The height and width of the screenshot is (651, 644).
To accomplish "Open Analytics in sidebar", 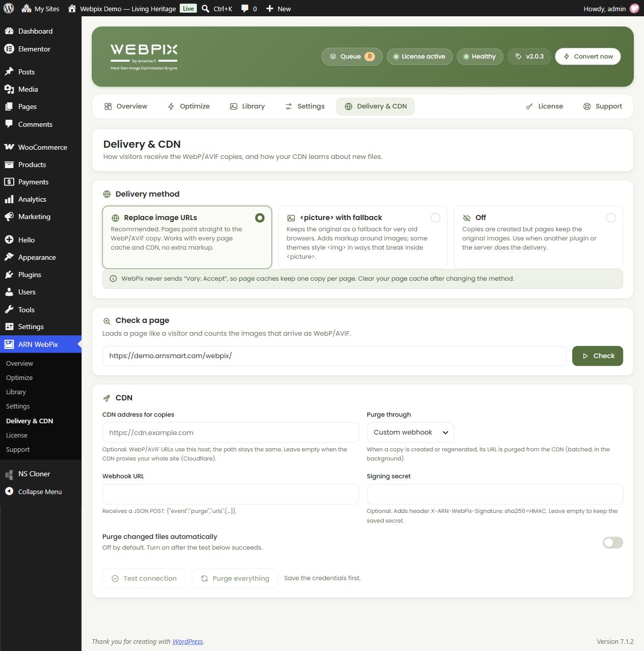I will point(41,199).
